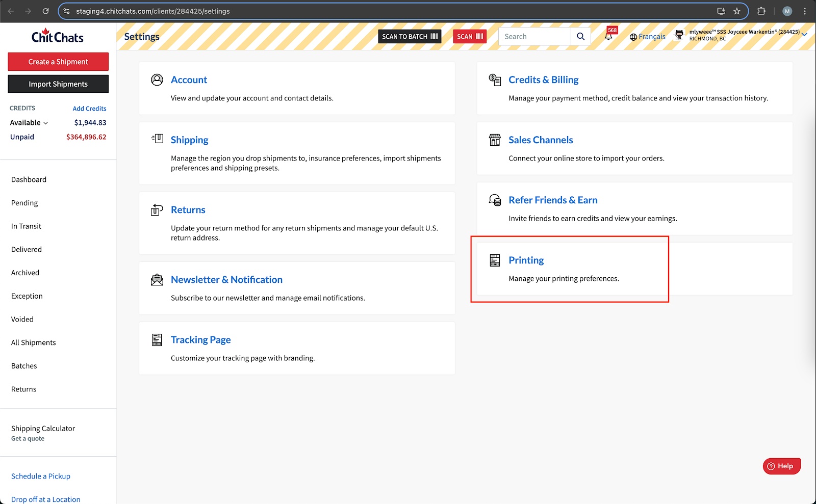Click the Printing document icon

(495, 260)
